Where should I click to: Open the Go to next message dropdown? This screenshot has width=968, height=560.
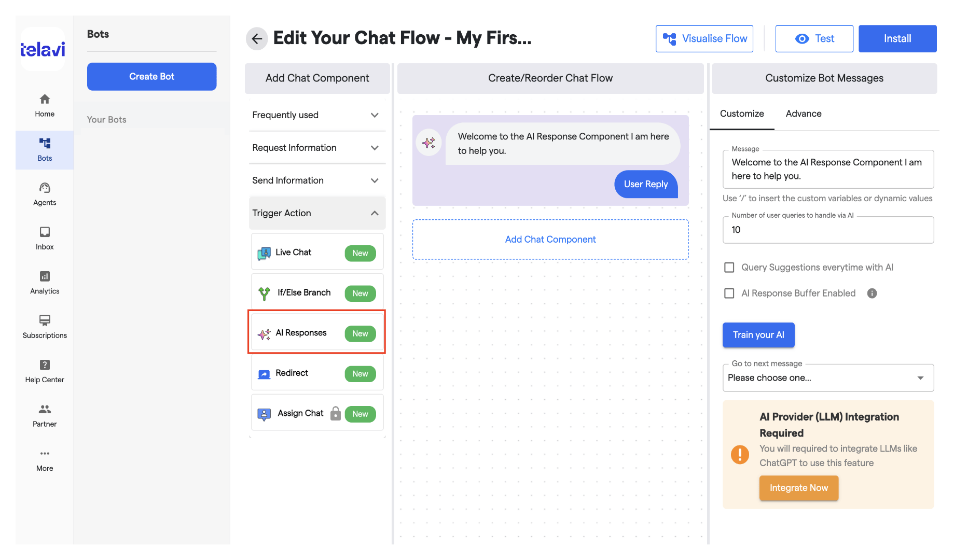[828, 378]
